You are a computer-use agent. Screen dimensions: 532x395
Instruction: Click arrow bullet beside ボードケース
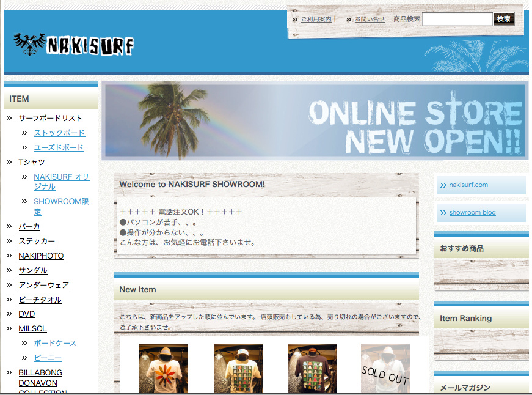point(24,343)
